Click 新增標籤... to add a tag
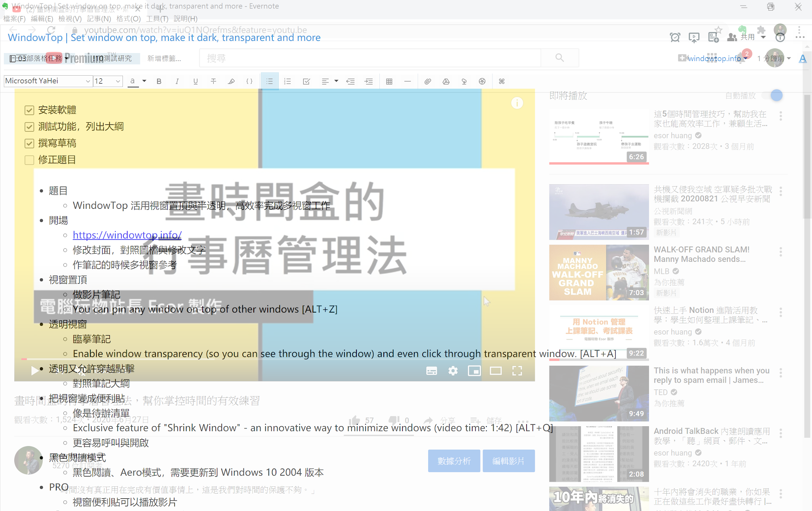This screenshot has height=511, width=812. point(164,58)
